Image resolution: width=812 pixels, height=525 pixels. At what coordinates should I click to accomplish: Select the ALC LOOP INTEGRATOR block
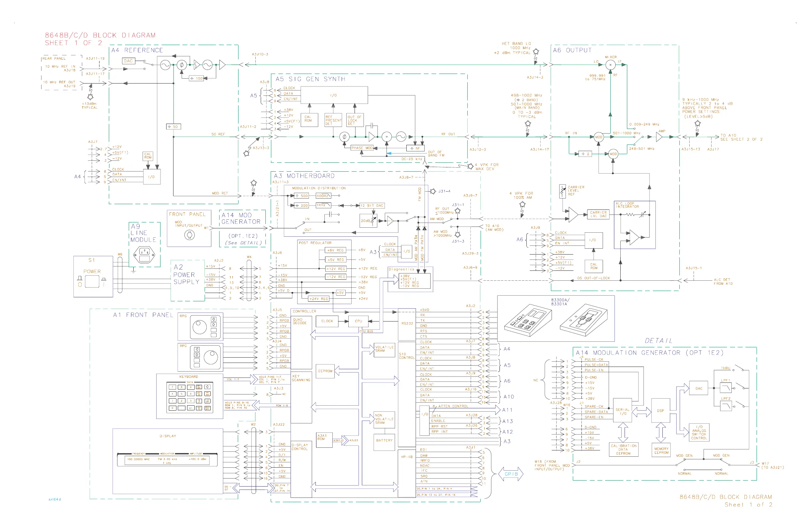pyautogui.click(x=634, y=224)
